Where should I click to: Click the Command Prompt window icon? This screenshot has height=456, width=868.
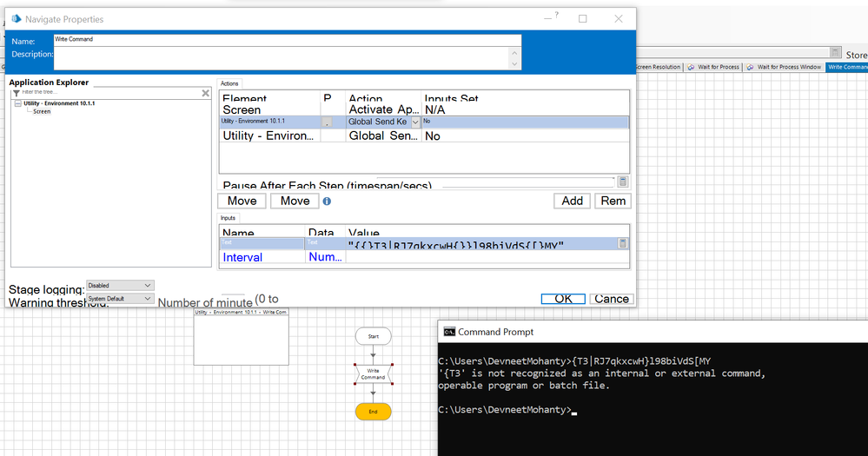pos(449,332)
